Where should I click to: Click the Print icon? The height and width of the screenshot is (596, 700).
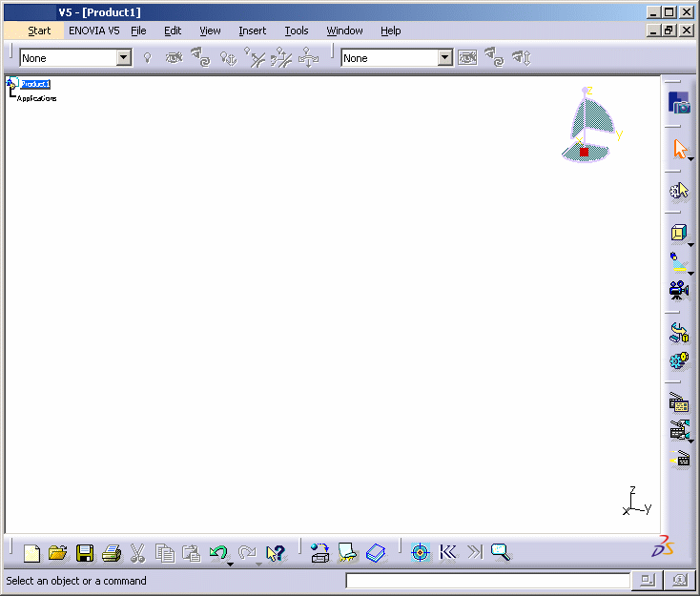[111, 553]
